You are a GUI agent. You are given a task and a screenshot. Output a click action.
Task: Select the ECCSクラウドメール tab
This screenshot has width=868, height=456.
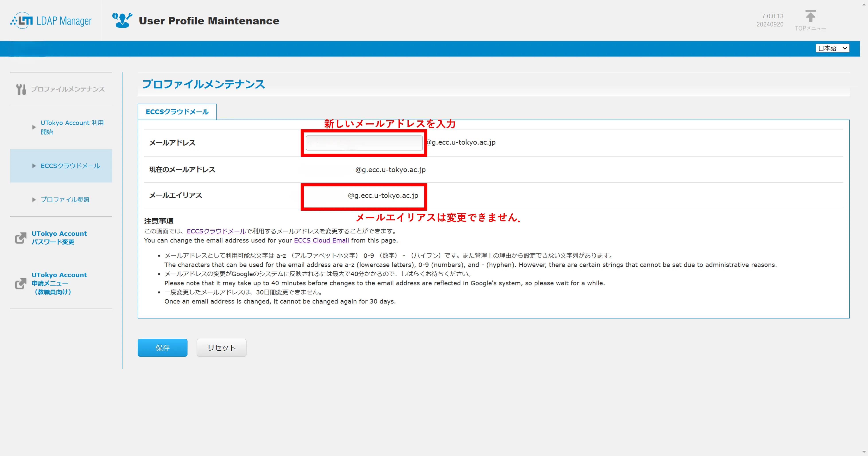pyautogui.click(x=177, y=112)
